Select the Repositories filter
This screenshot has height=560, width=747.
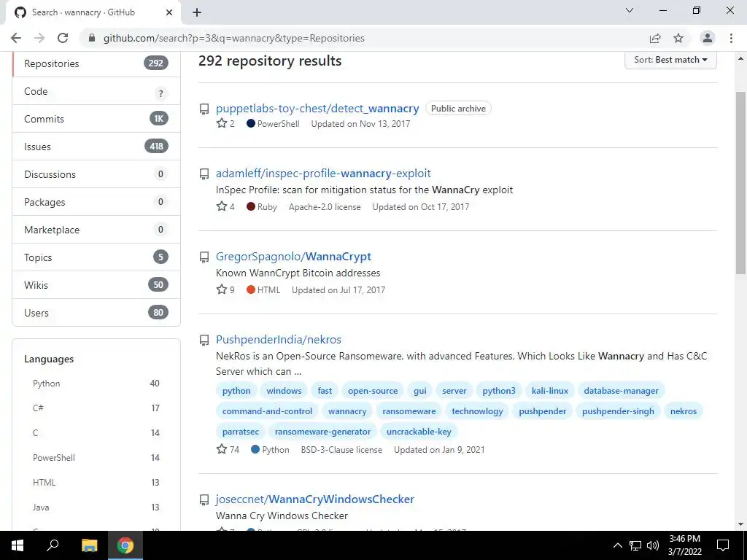point(97,64)
